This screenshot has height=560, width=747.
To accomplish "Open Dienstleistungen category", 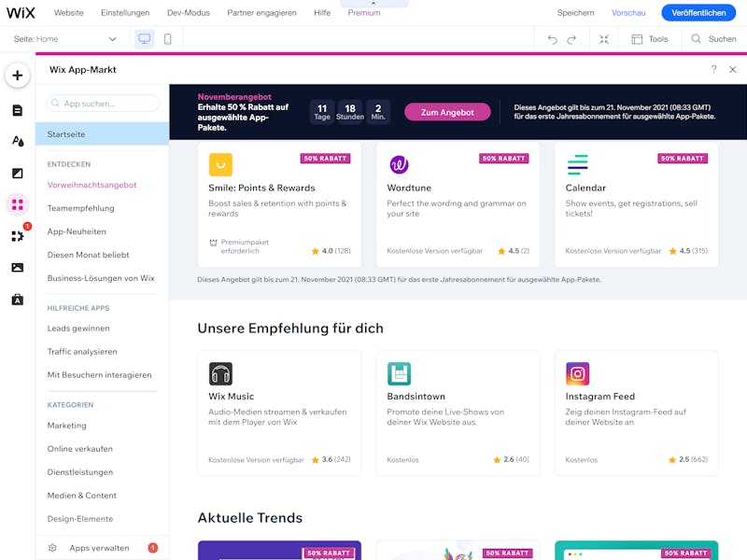I will coord(80,472).
